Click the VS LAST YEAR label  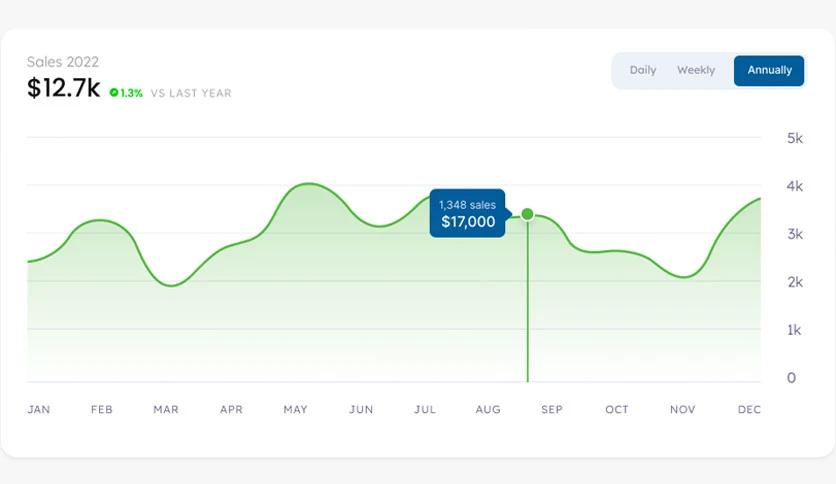pos(191,93)
